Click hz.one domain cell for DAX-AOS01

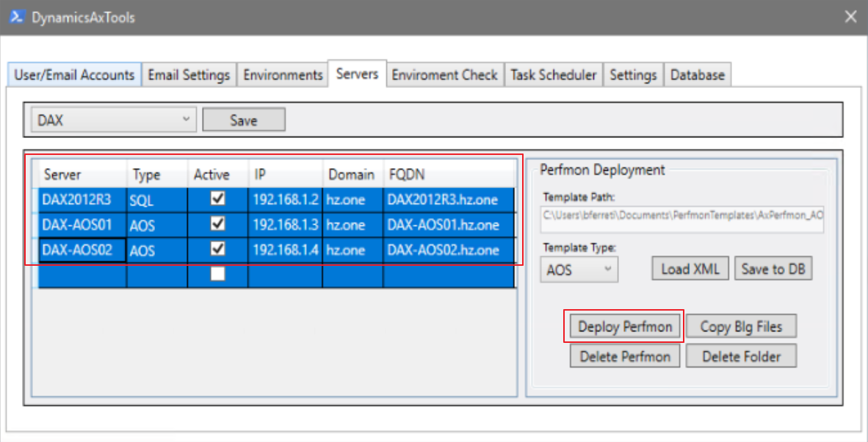coord(352,225)
